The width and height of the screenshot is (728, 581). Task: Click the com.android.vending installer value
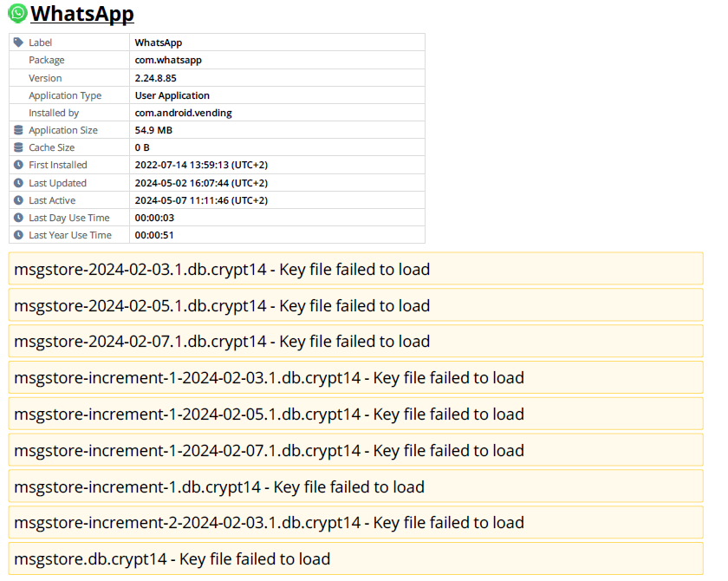pyautogui.click(x=184, y=113)
